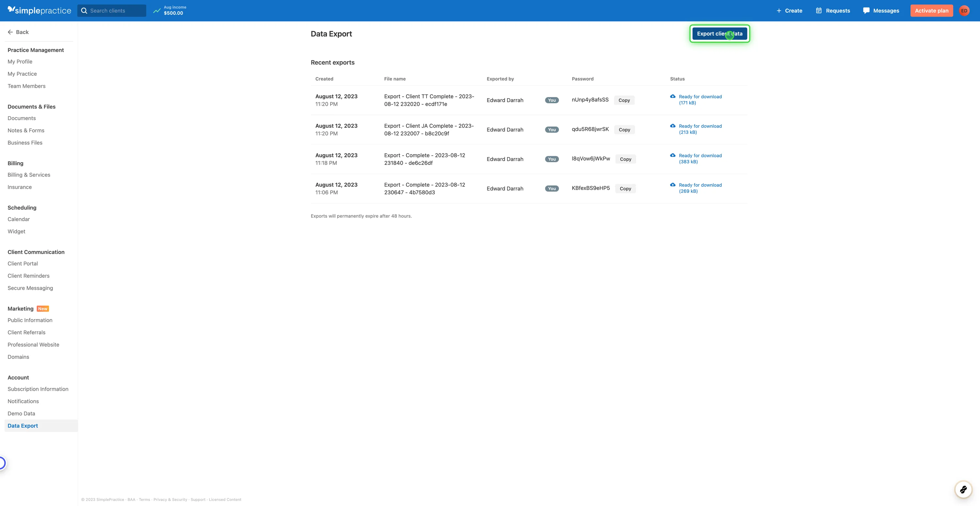This screenshot has width=980, height=506.
Task: Click the feather icon in bottom right corner
Action: pyautogui.click(x=964, y=490)
